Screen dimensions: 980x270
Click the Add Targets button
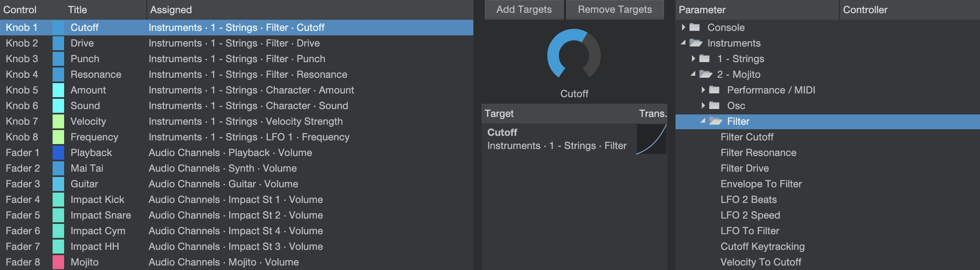524,9
